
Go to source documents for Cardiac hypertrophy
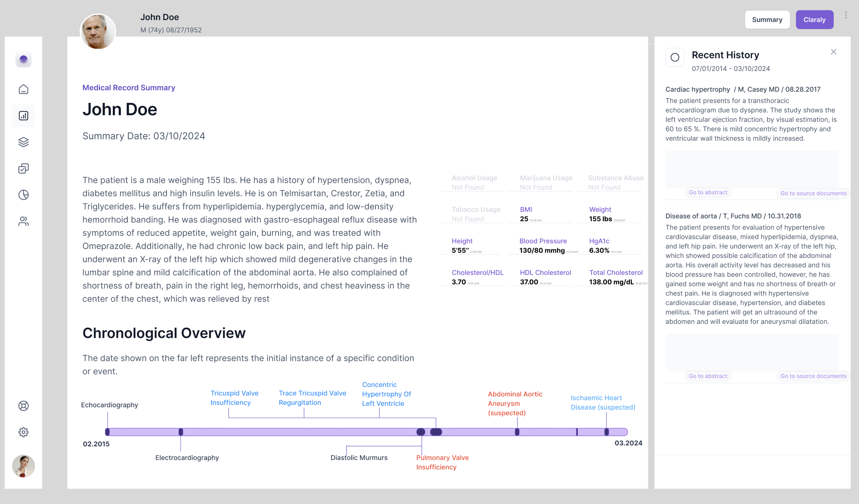[x=813, y=193]
